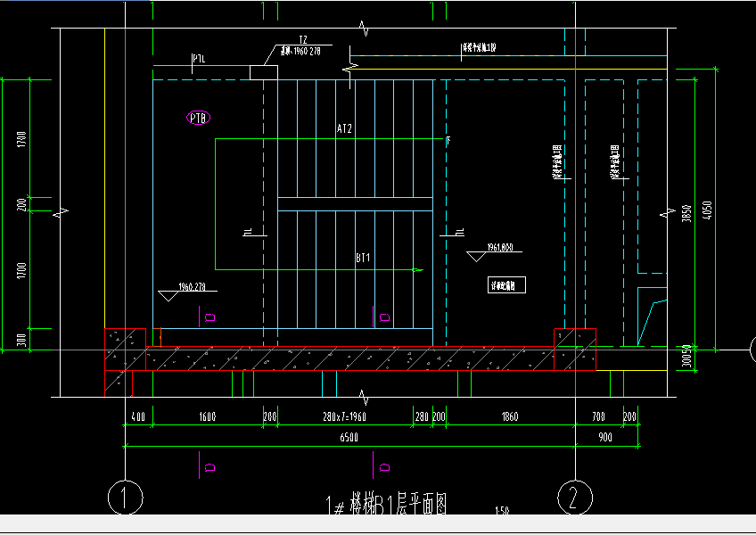Select the single 280 dimension next to 280x7=1960

(x=422, y=416)
